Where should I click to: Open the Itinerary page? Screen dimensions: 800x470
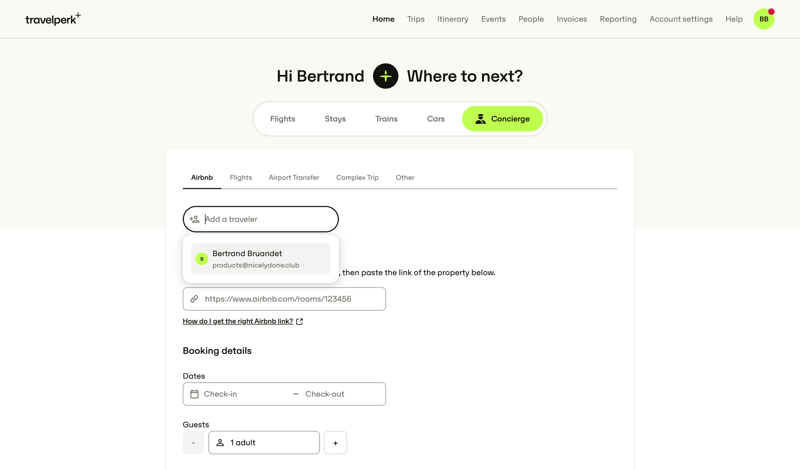pyautogui.click(x=453, y=19)
